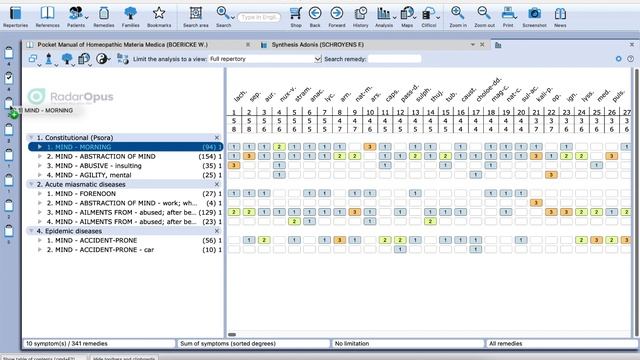Click orange degree 3 cell in MIND - ABUSIVE row

tap(234, 165)
